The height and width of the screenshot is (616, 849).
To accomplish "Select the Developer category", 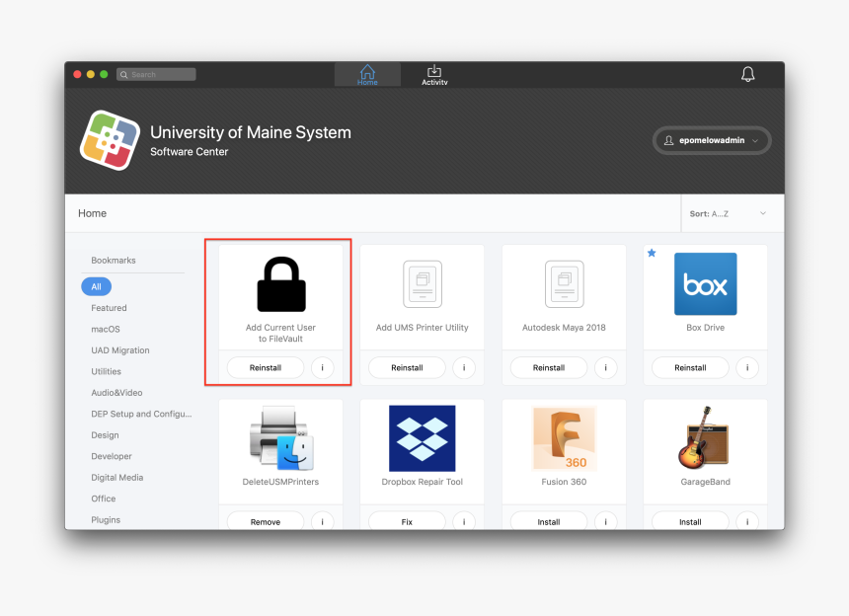I will point(112,456).
